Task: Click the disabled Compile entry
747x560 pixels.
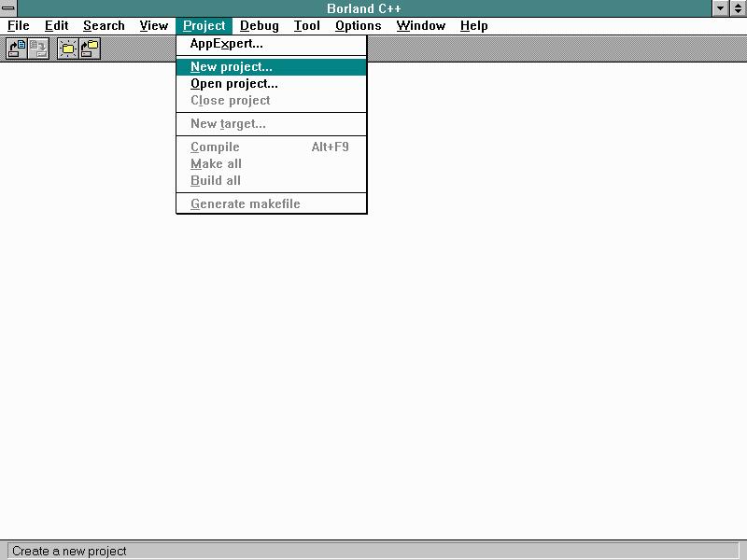Action: (272, 147)
